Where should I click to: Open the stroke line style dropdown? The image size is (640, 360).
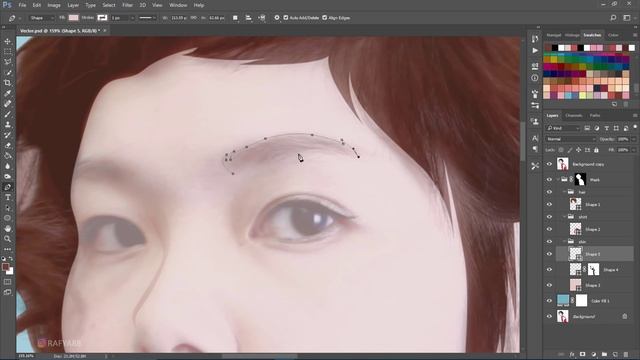(147, 18)
